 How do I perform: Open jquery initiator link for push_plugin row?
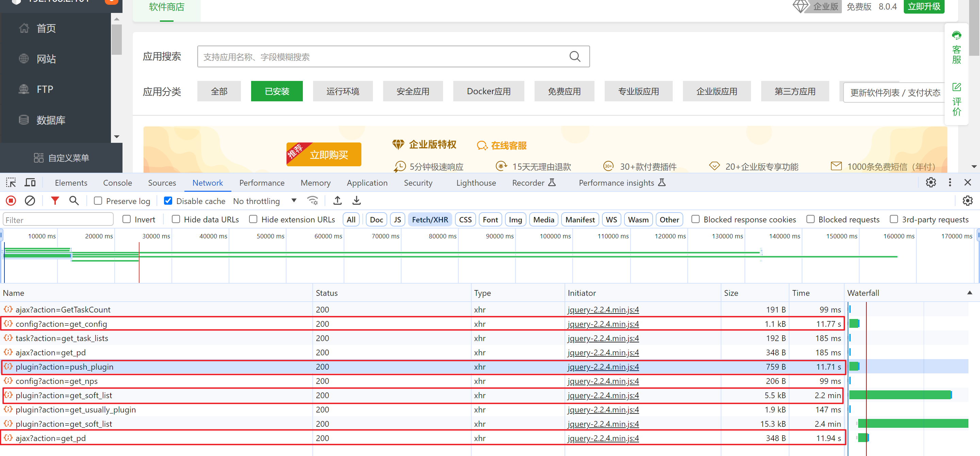click(603, 367)
